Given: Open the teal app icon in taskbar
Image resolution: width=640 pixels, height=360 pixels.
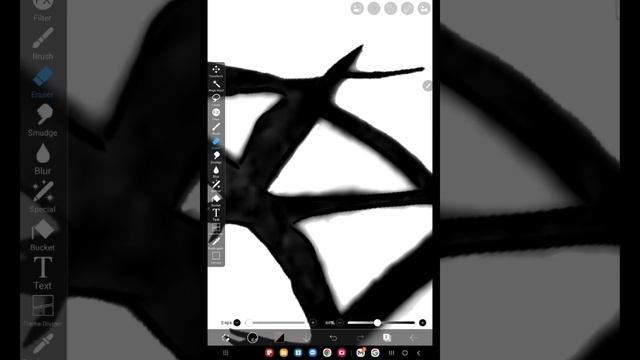Looking at the screenshot, I should pyautogui.click(x=298, y=353).
